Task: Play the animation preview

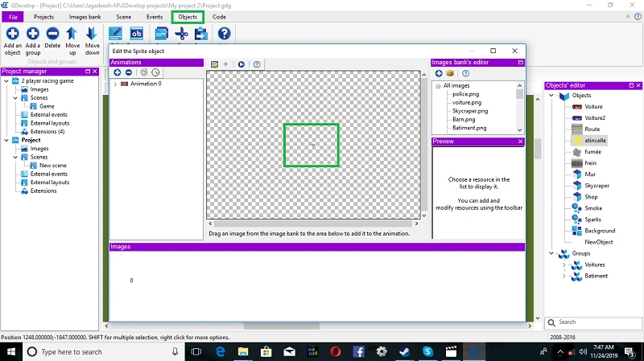Action: click(242, 64)
